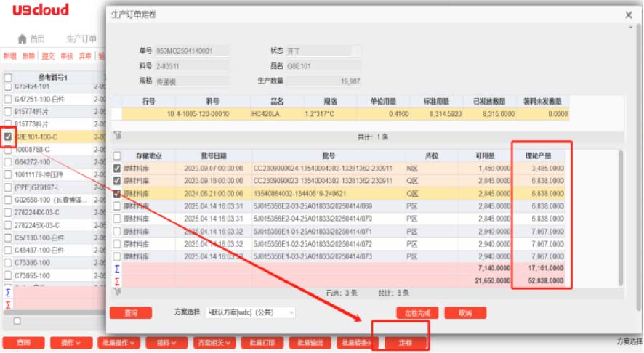The image size is (644, 353).
Task: Open the 方案选择 dropdown in the dialog
Action: tap(251, 312)
